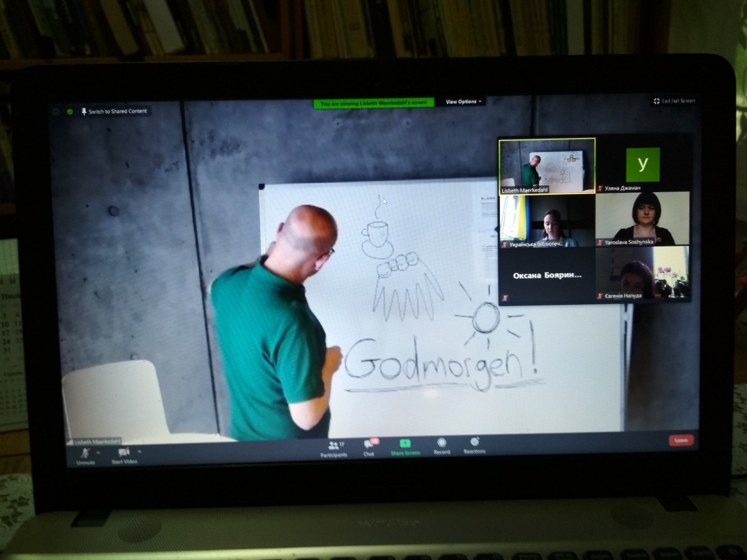Click the green screen-viewing notification banner
Viewport: 747px width, 560px height.
pyautogui.click(x=374, y=103)
